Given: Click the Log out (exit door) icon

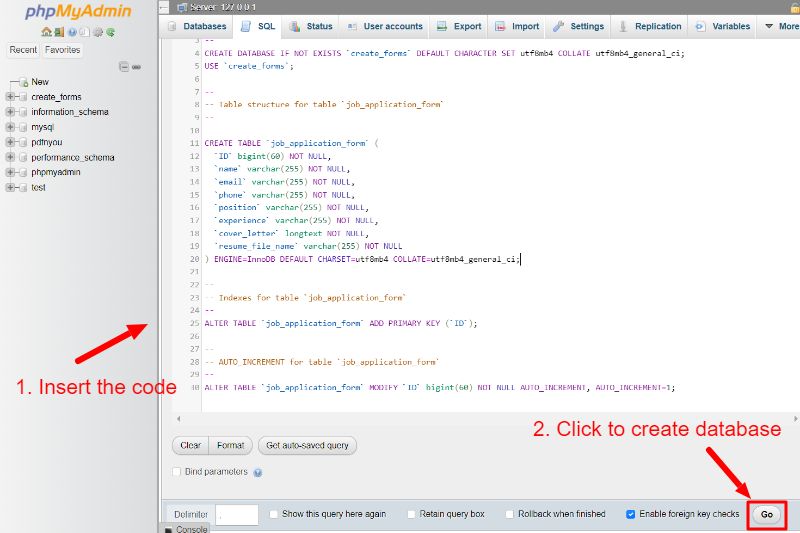Looking at the screenshot, I should 59,32.
